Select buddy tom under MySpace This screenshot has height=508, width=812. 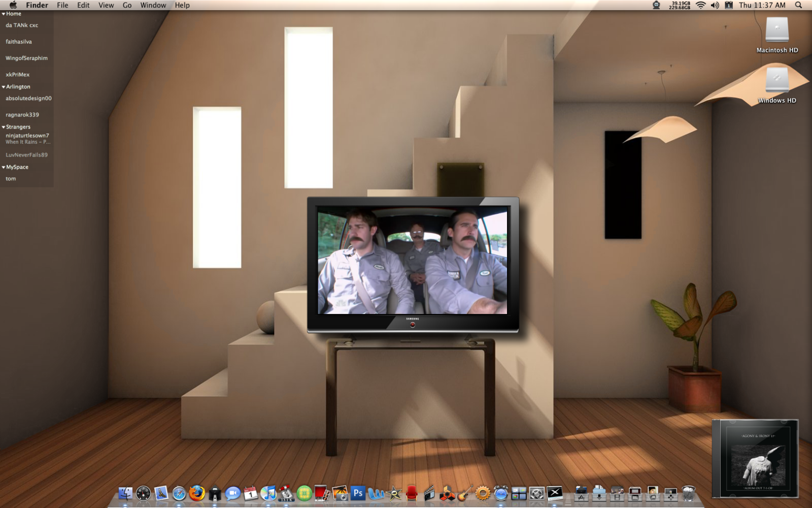11,179
